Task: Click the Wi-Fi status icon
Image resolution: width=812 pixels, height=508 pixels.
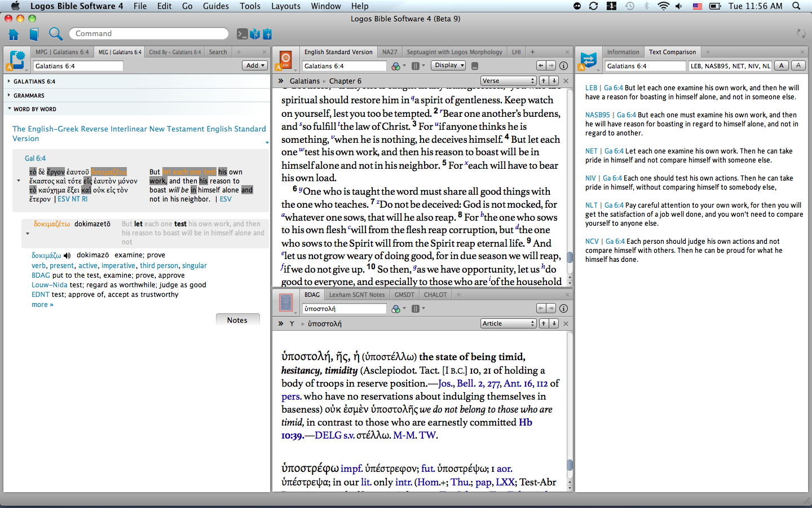Action: 663,6
